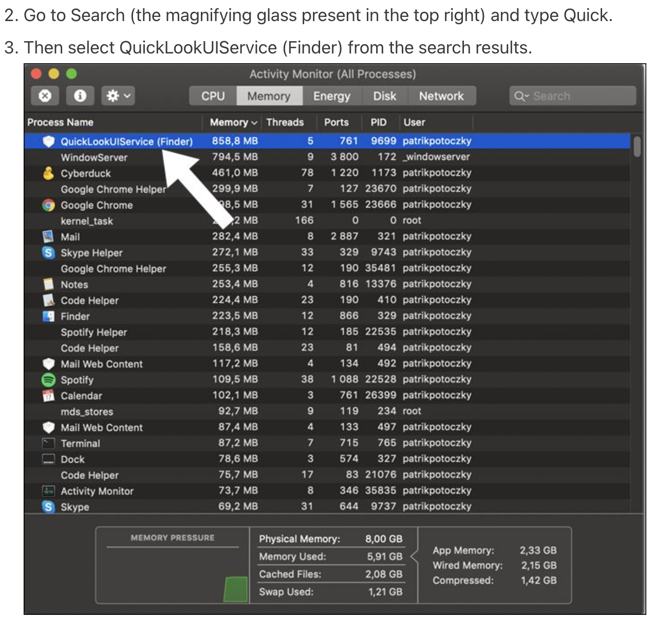
Task: Click the QuickLookUIService shield icon
Action: [x=48, y=141]
